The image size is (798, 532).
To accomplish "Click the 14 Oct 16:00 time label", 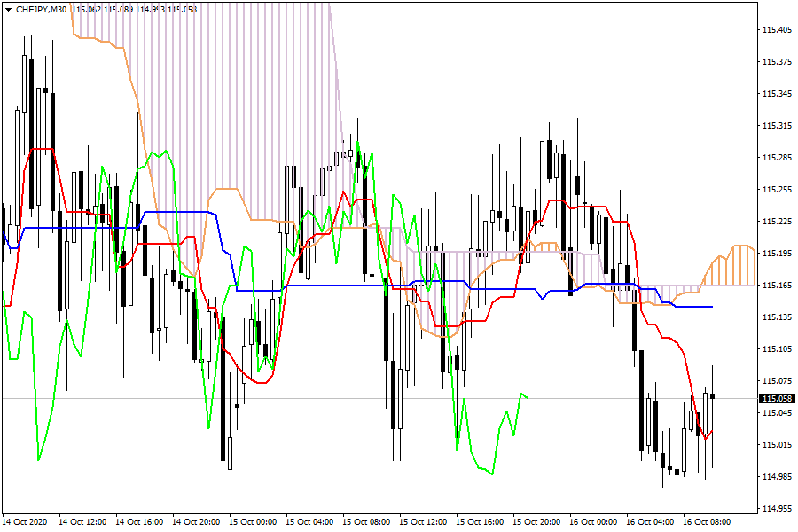I will coord(139,522).
